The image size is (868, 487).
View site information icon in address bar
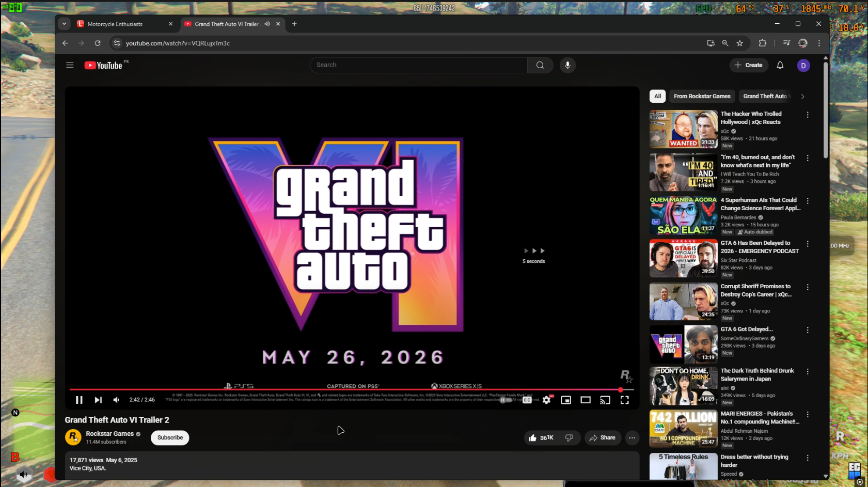coord(117,43)
